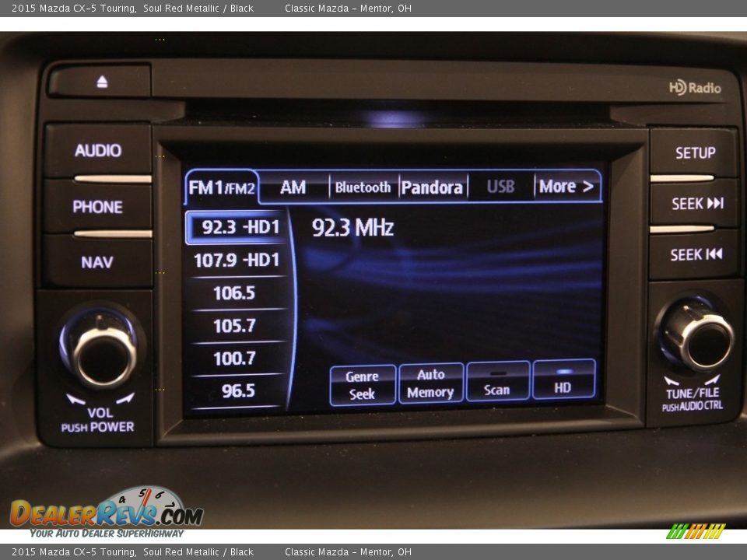Tap the DealerRevs.com logo
The image size is (747, 560).
(x=106, y=513)
